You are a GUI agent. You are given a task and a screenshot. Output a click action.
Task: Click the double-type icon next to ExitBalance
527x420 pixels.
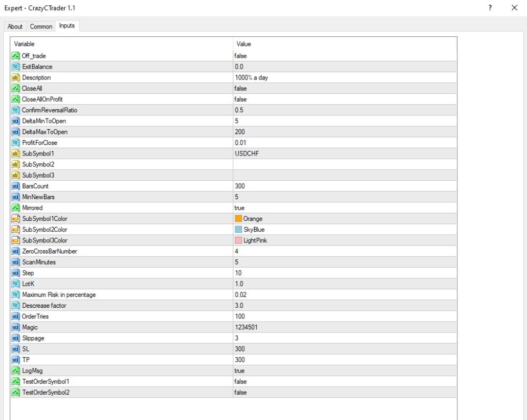click(x=15, y=66)
